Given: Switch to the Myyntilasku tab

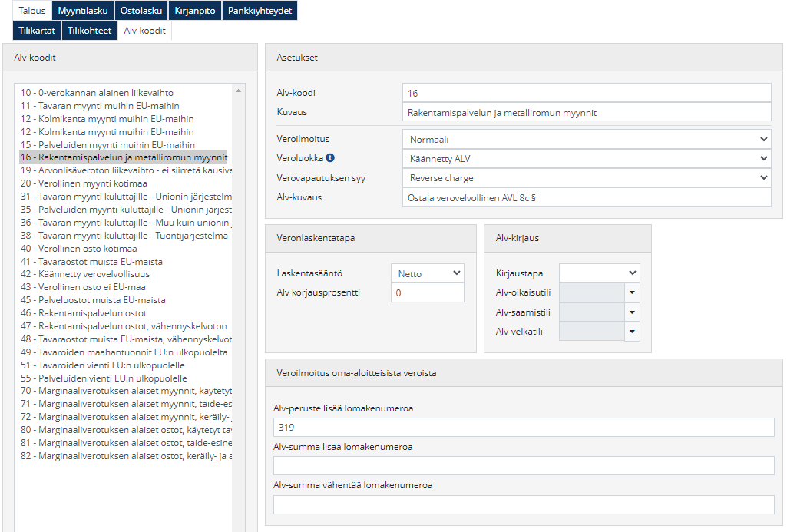Looking at the screenshot, I should tap(83, 11).
